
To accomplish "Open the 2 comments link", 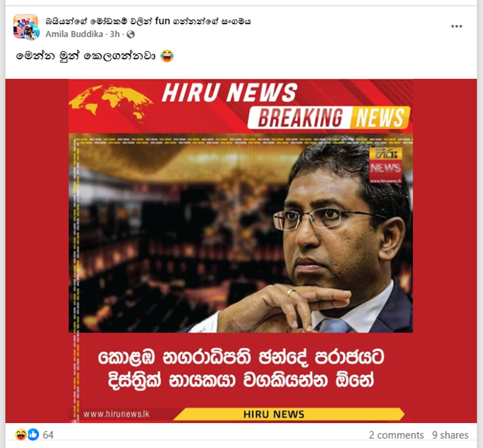I will 396,435.
